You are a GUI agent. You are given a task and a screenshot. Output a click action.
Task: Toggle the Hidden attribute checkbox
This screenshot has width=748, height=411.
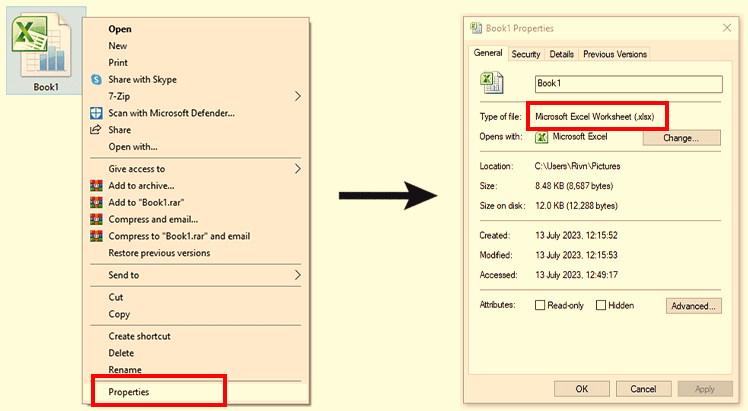pyautogui.click(x=601, y=305)
